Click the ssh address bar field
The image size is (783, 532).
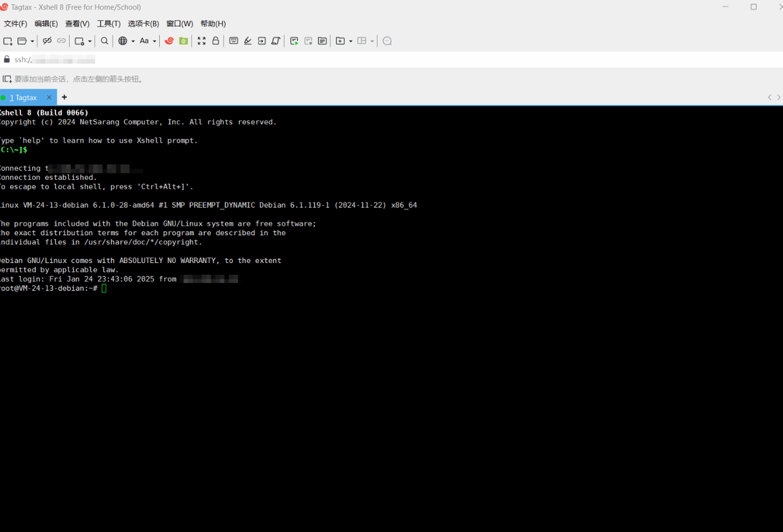click(238, 60)
